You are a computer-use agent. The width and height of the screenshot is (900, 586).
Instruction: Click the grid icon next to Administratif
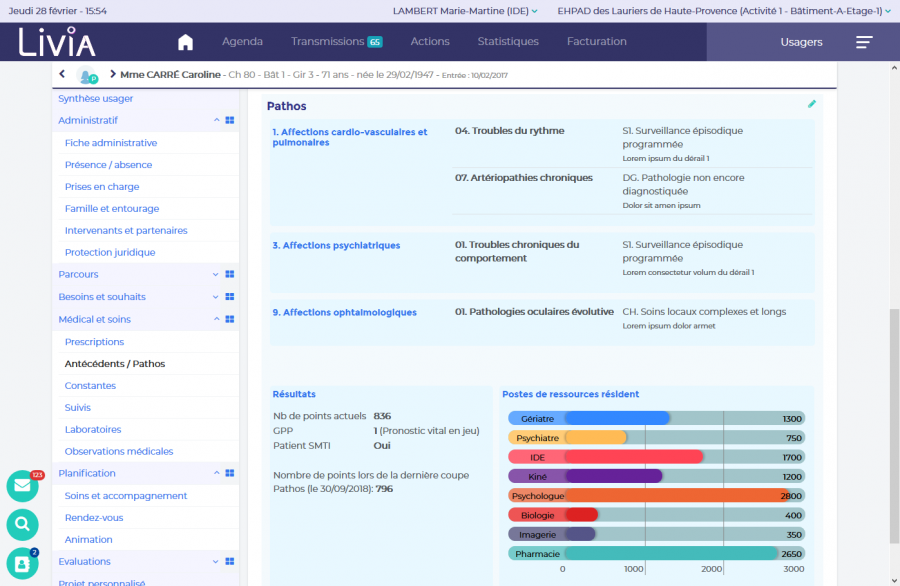click(x=229, y=120)
